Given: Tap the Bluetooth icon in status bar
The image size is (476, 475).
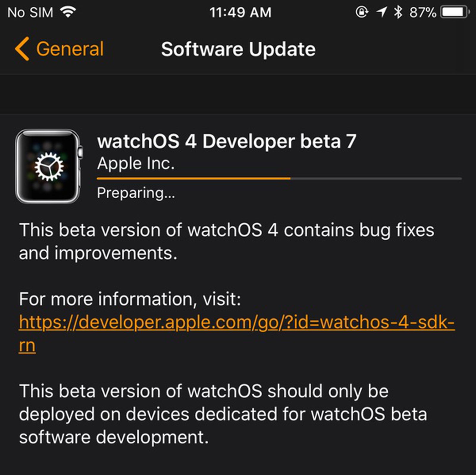Looking at the screenshot, I should (398, 11).
